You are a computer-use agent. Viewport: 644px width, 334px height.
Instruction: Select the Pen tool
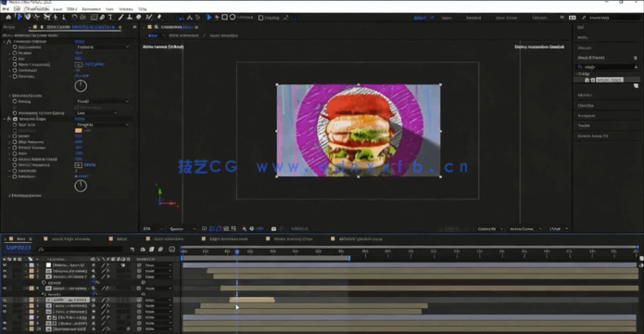point(102,18)
